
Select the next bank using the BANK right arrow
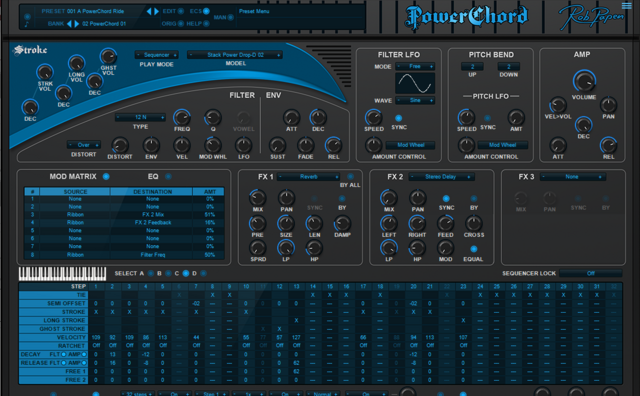76,24
